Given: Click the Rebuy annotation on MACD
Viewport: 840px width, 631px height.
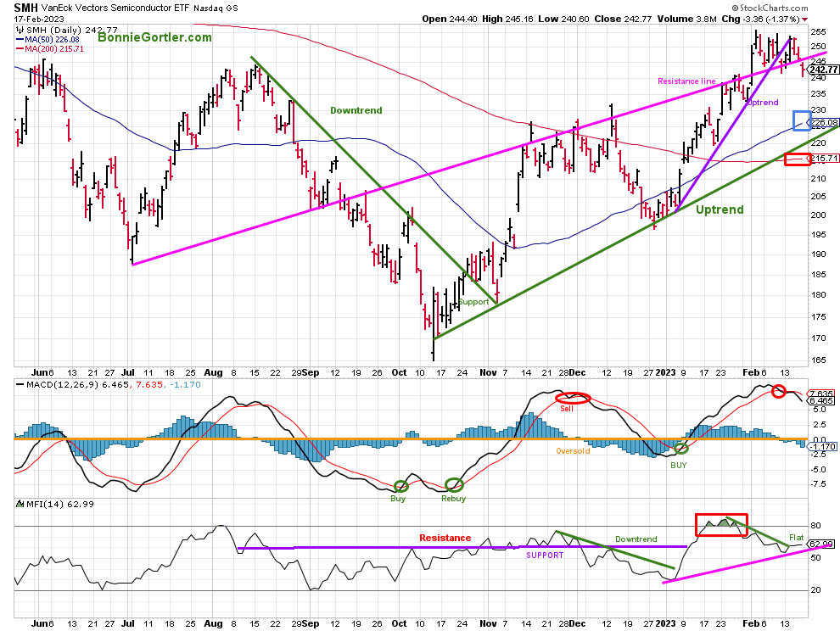Looking at the screenshot, I should click(x=453, y=498).
